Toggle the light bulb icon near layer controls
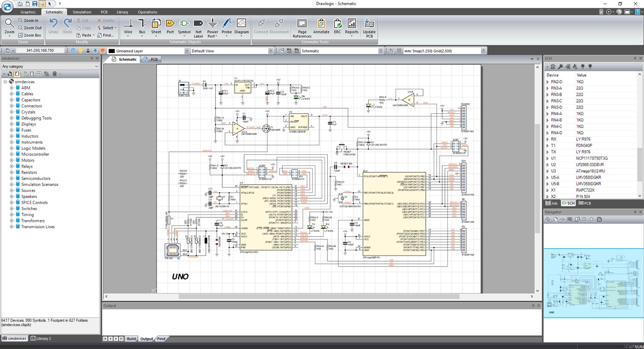644x349 pixels. [81, 51]
